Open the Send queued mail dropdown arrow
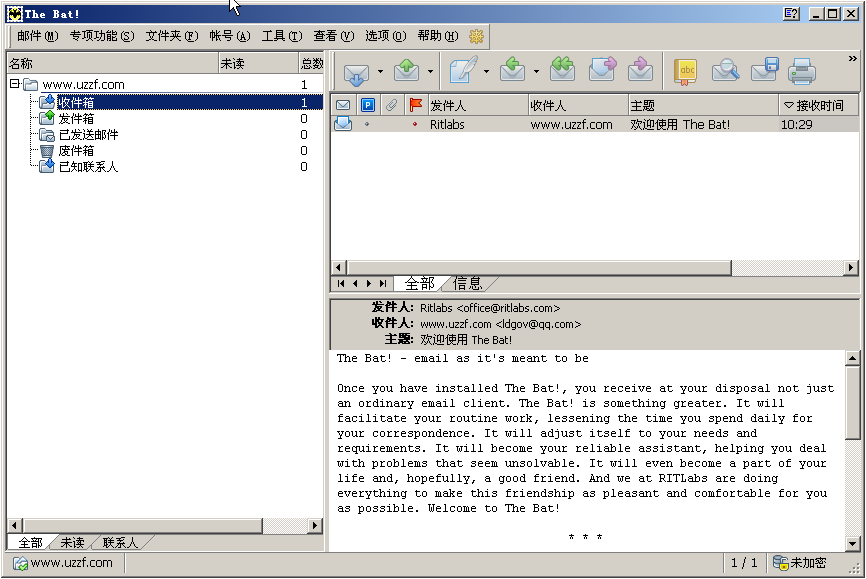This screenshot has width=866, height=579. pos(430,71)
